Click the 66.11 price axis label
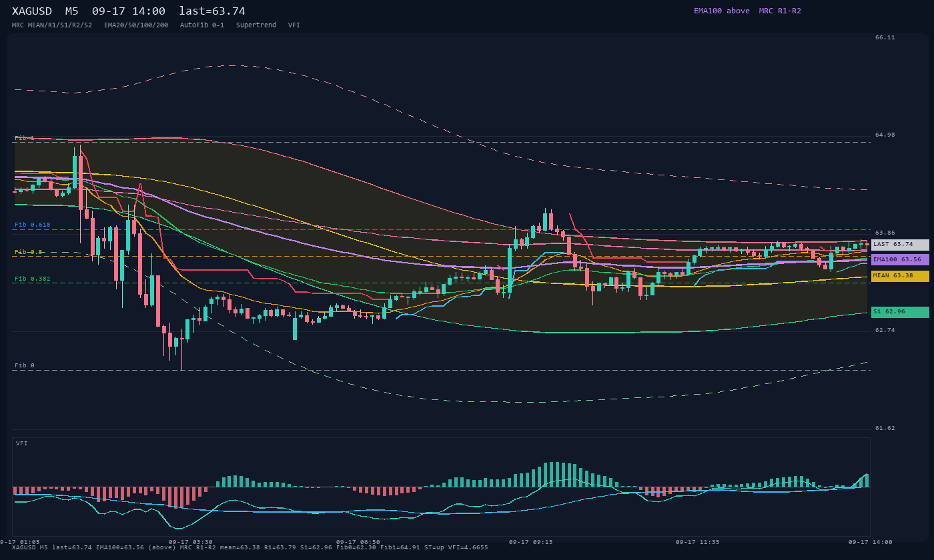The image size is (934, 560). [x=885, y=38]
